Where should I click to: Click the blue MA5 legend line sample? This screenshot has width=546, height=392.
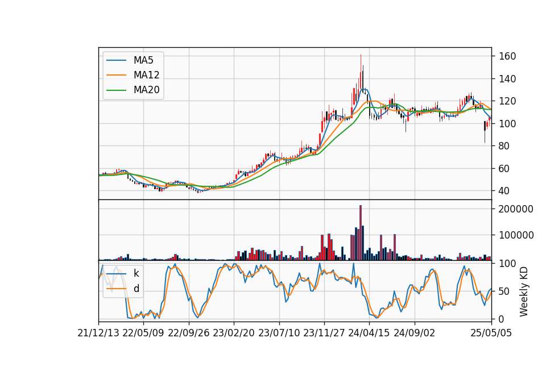coord(116,61)
